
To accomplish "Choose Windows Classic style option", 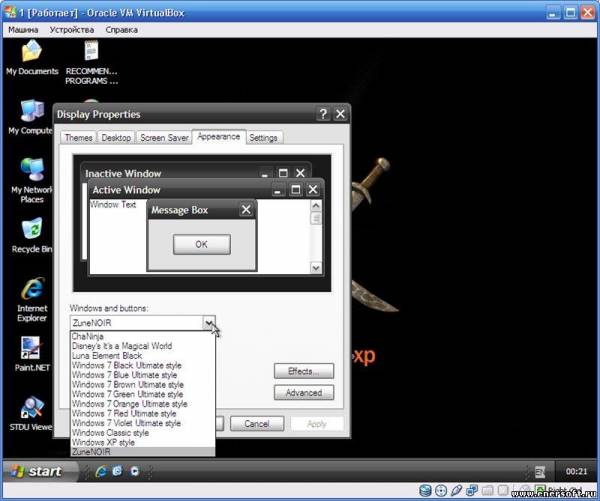I will (142, 432).
